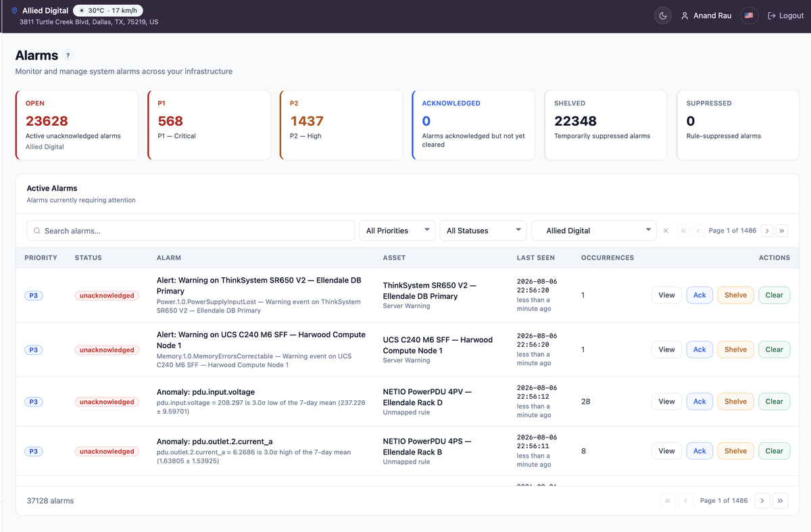Click the location pin icon beside Allied Digital
Viewport: 811px width, 532px height.
[14, 11]
